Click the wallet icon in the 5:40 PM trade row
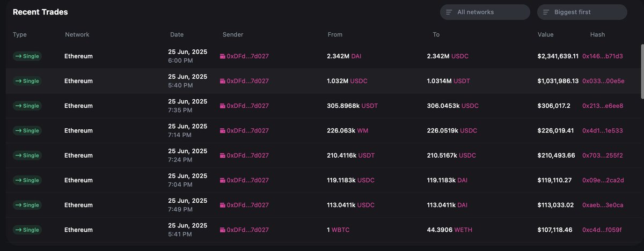Screen dimensions: 644x251 [x=223, y=81]
